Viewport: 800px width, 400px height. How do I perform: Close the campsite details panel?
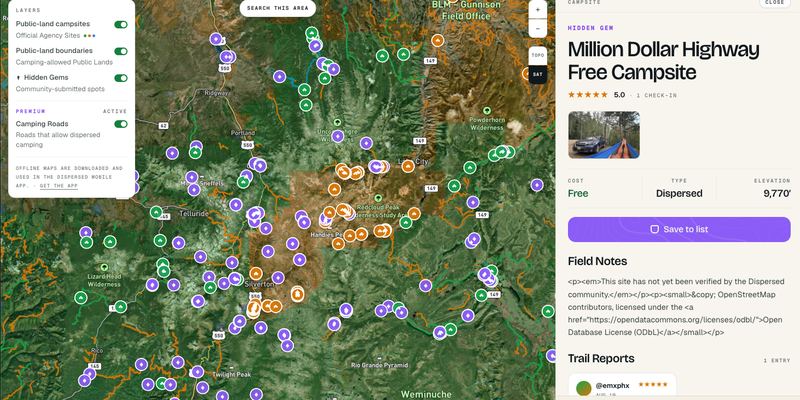(x=774, y=3)
